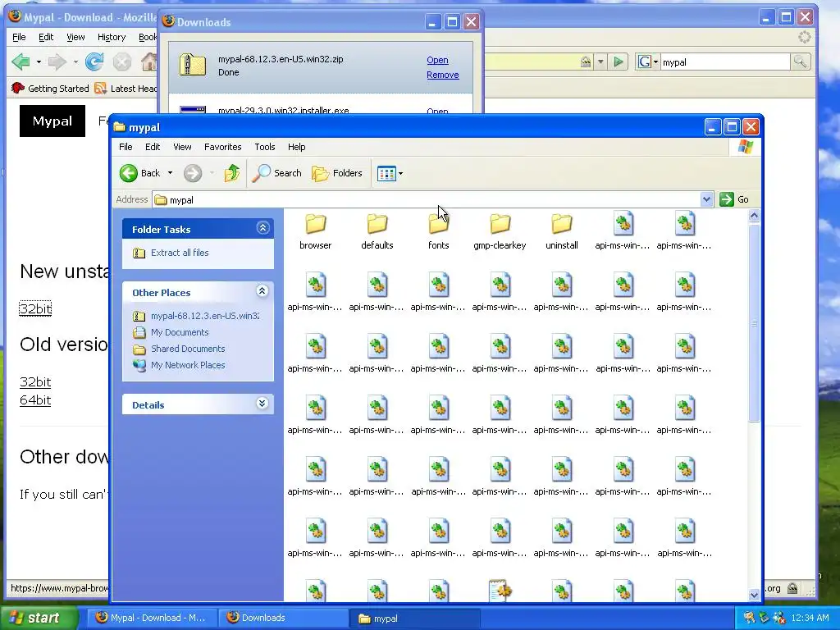
Task: Open Latest Headlines feed bookmark
Action: tap(126, 89)
